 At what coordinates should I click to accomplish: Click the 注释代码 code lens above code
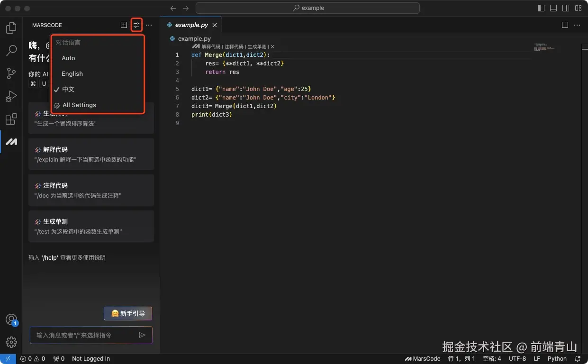point(234,46)
